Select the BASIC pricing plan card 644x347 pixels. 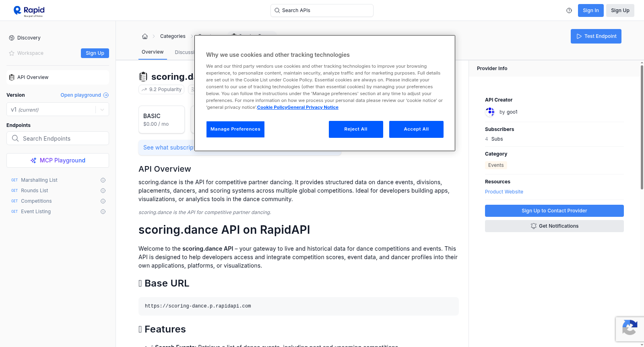(161, 119)
